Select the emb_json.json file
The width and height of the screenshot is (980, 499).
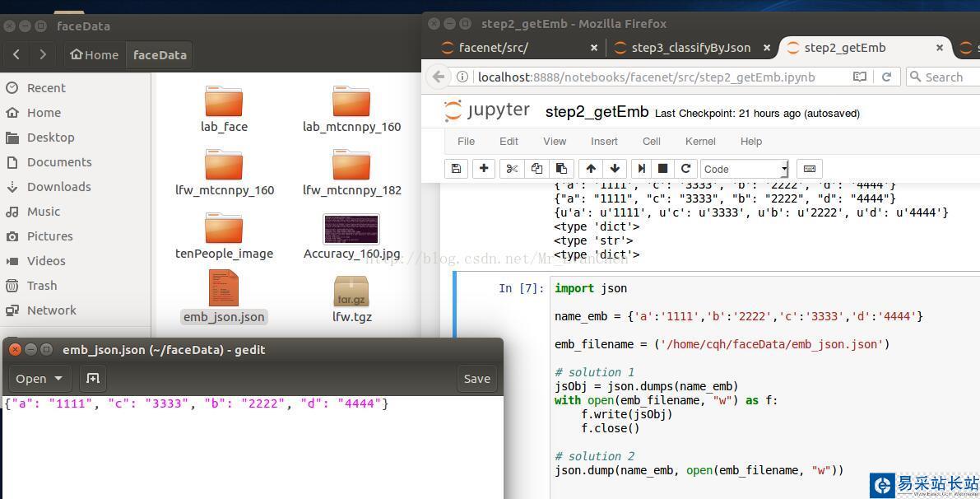click(224, 297)
